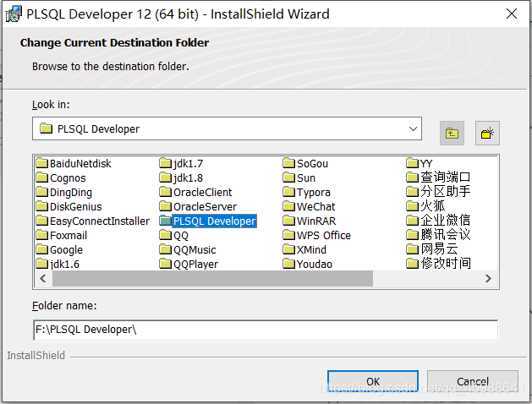
Task: Select the DingDing folder icon
Action: pyautogui.click(x=42, y=192)
